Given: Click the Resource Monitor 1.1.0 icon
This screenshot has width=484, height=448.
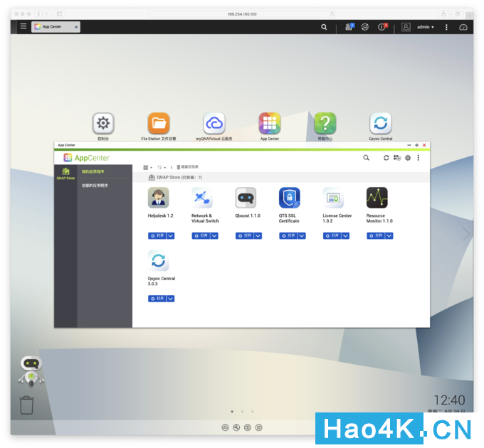Looking at the screenshot, I should pos(377,198).
